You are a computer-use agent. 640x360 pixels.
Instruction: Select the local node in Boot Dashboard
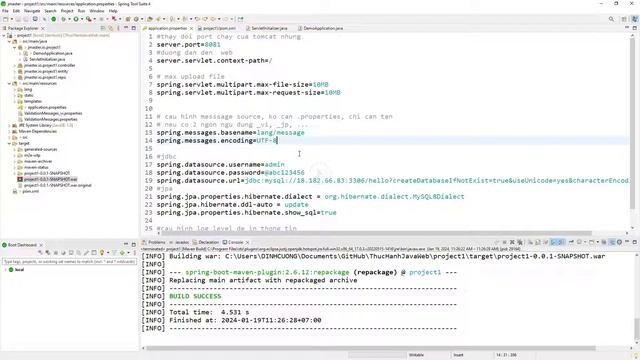[19, 270]
